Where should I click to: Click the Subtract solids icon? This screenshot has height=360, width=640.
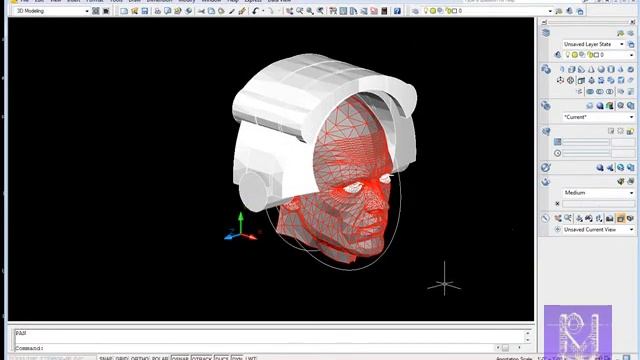[x=600, y=91]
